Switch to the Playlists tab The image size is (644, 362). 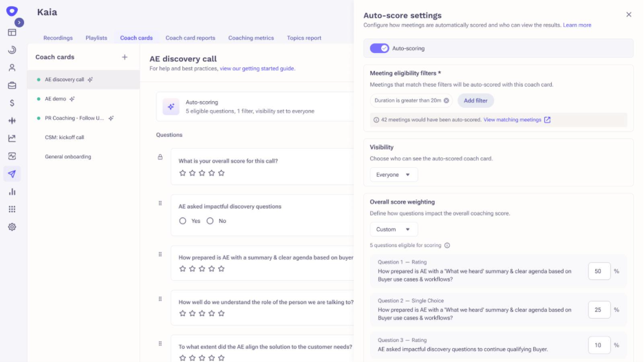coord(96,38)
